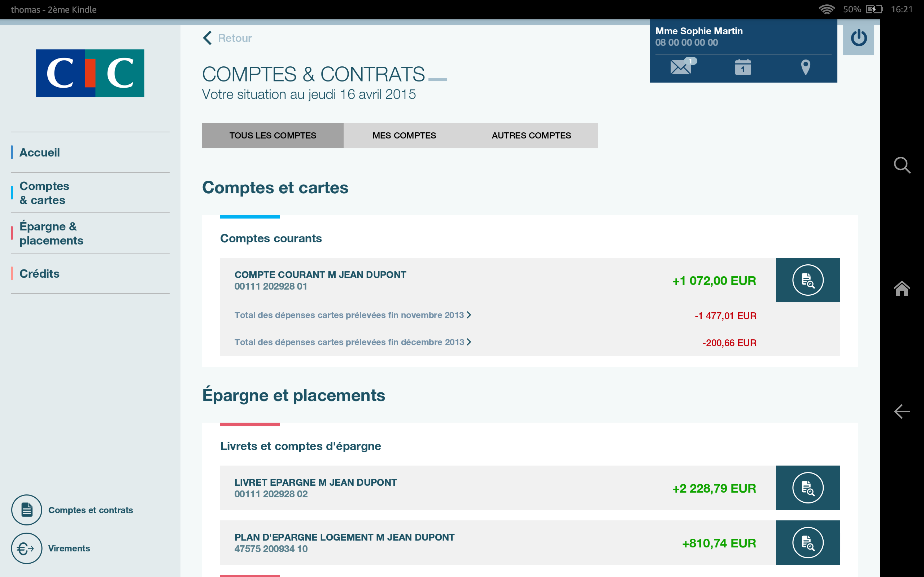Open Épargne & placements in the sidebar

51,233
